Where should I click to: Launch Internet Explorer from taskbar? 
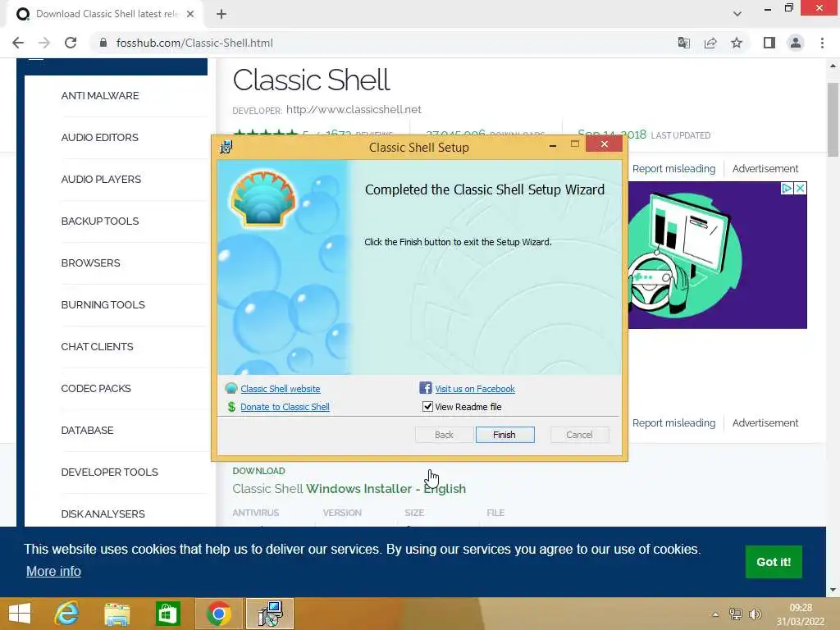coord(67,614)
